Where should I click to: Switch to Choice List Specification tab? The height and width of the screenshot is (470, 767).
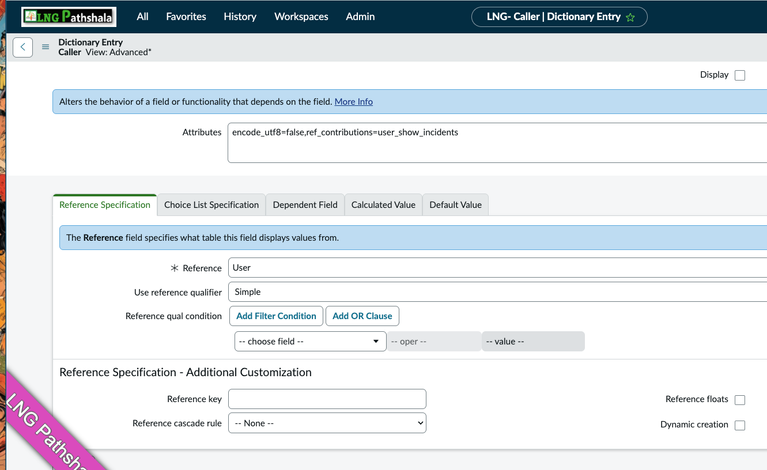click(211, 205)
